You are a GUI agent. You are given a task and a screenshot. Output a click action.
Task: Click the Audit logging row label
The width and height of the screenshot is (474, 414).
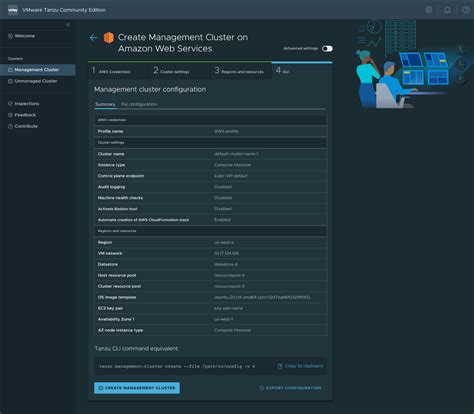111,187
